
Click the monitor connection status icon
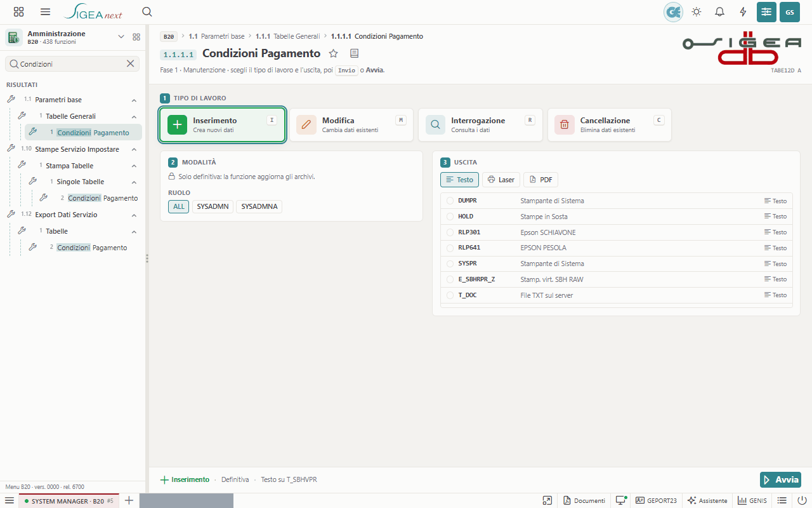(620, 500)
